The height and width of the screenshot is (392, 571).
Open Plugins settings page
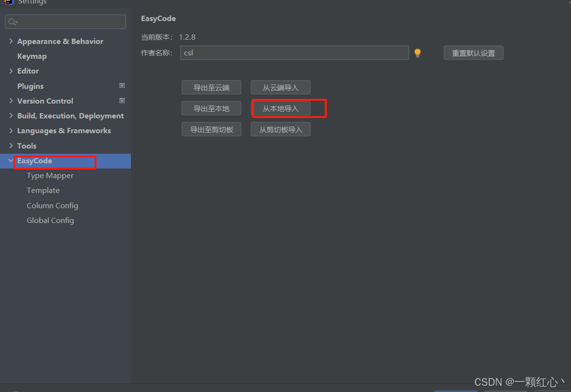(x=30, y=86)
